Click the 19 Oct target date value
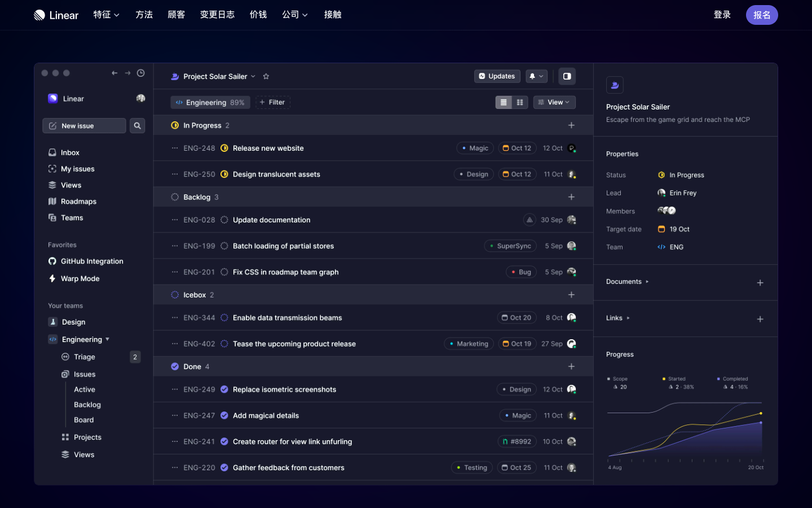Image resolution: width=812 pixels, height=508 pixels. (x=674, y=229)
